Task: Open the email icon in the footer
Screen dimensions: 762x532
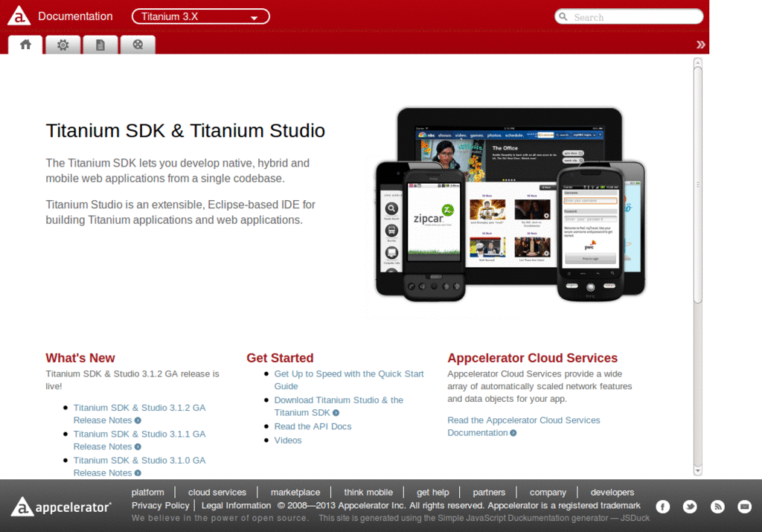Action: (x=744, y=507)
